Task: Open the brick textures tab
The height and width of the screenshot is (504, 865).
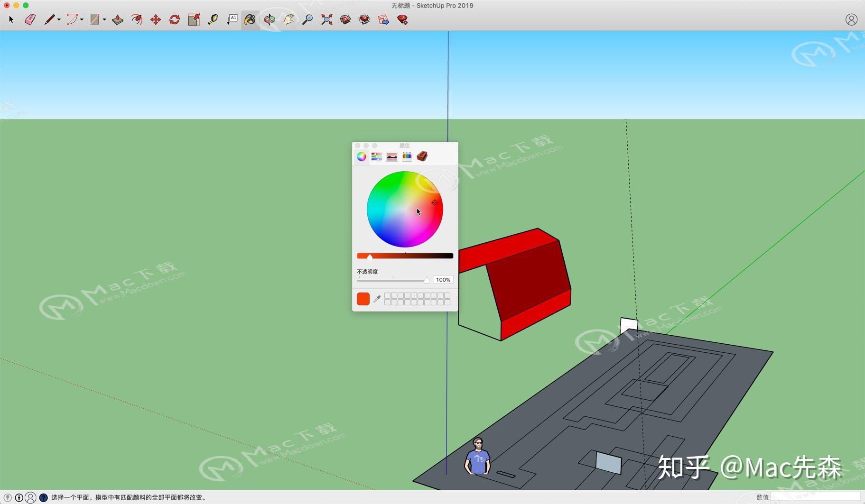Action: pyautogui.click(x=422, y=156)
